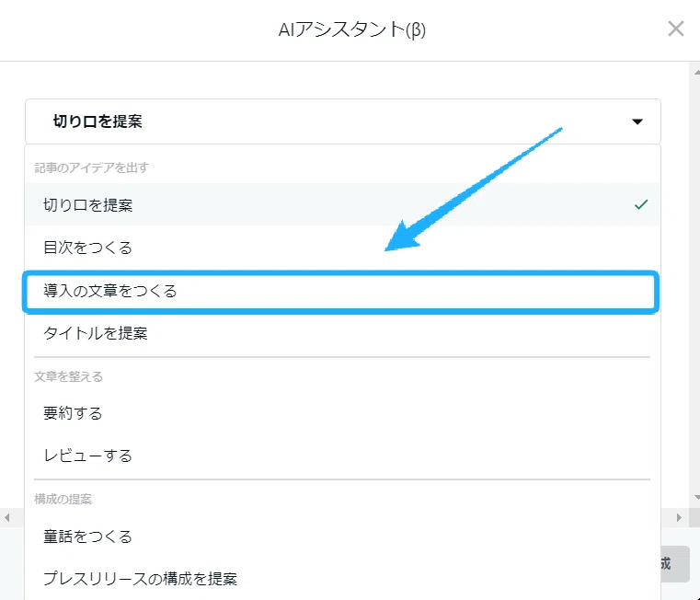Image resolution: width=700 pixels, height=600 pixels.
Task: Click the vertical scrollbar up arrow
Action: coord(697,72)
